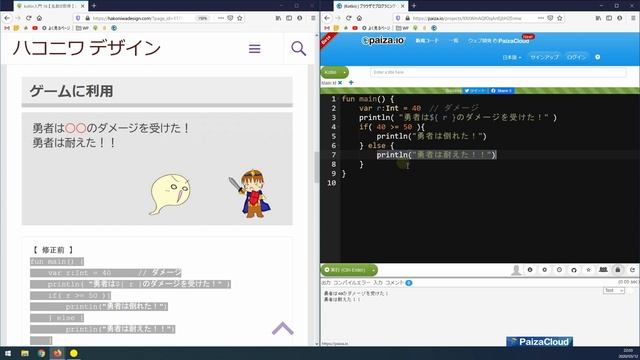Click the Facebook Share button

(x=502, y=91)
